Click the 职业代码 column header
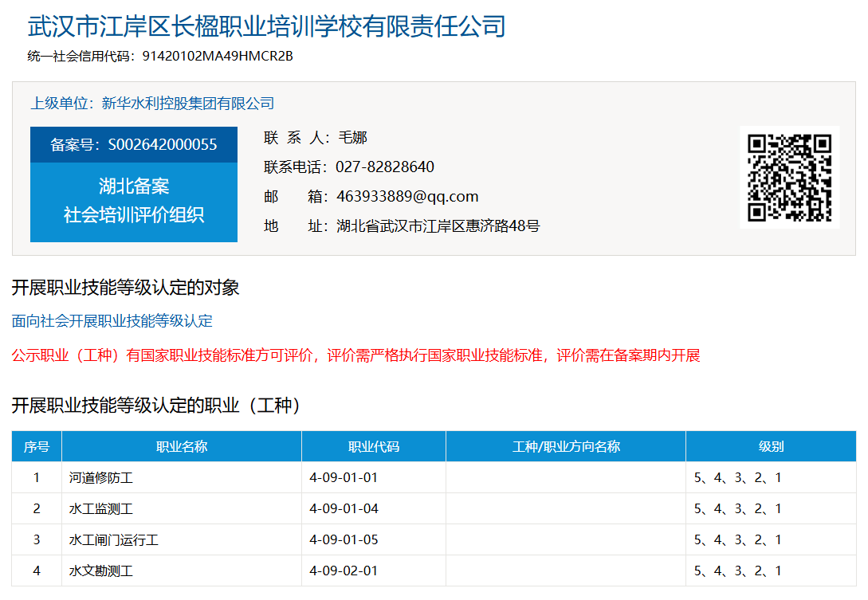This screenshot has width=868, height=600. click(x=374, y=446)
